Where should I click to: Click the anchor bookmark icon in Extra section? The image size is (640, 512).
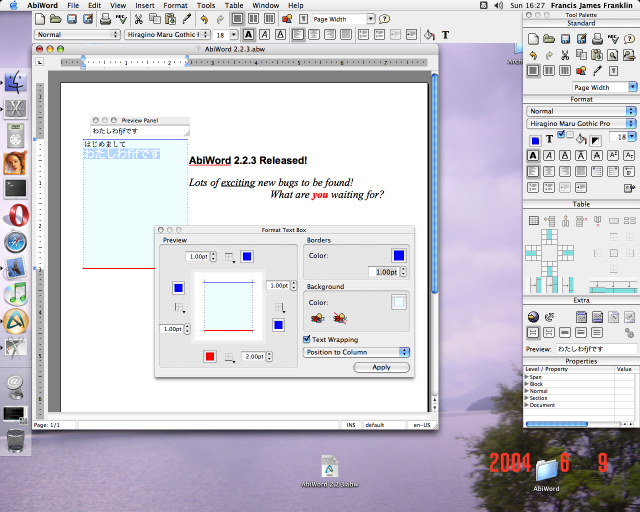pyautogui.click(x=549, y=317)
